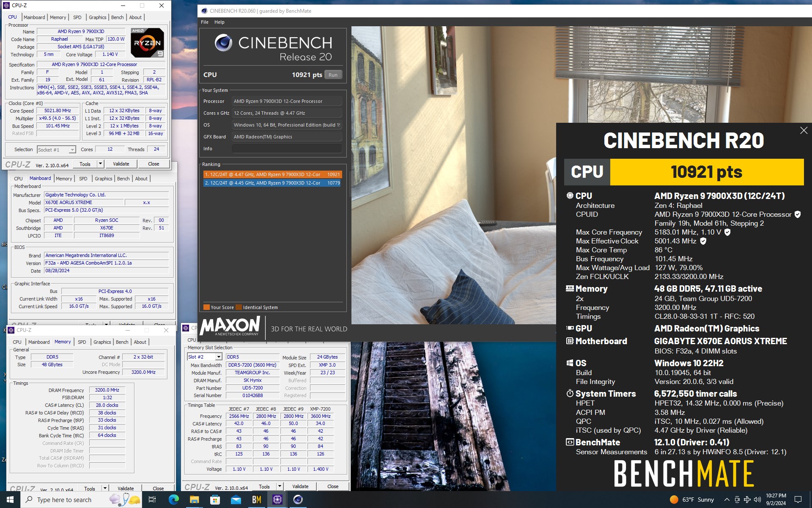
Task: Click the Your Score orange legend swatch
Action: pyautogui.click(x=206, y=307)
